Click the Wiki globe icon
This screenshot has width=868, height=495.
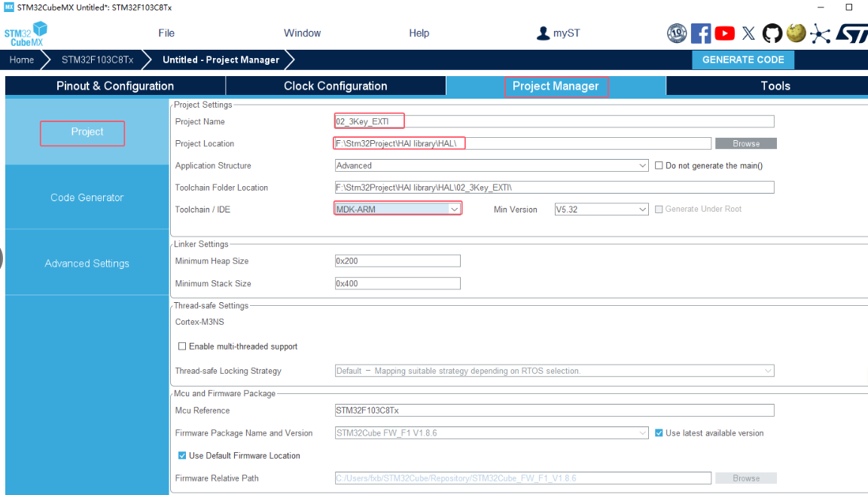(x=796, y=33)
